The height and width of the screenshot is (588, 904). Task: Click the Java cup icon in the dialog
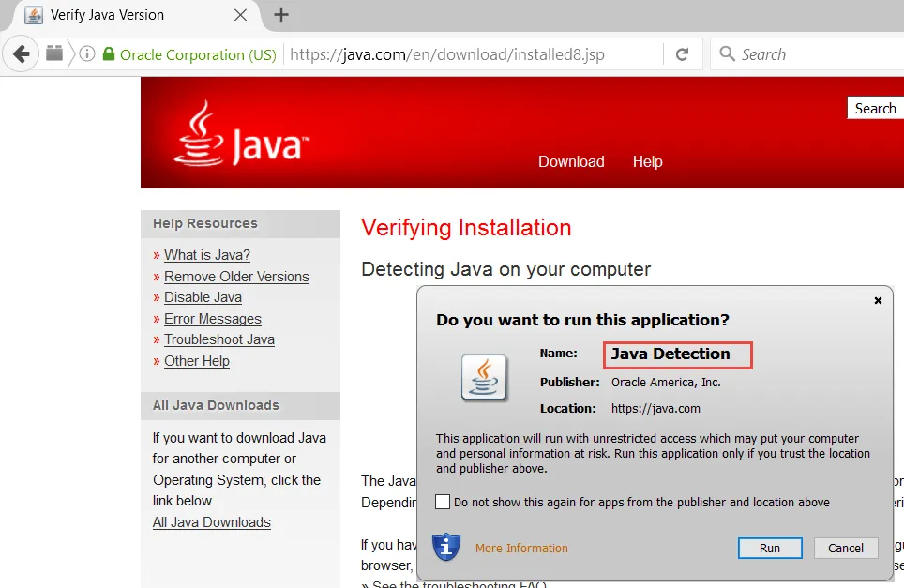point(484,378)
